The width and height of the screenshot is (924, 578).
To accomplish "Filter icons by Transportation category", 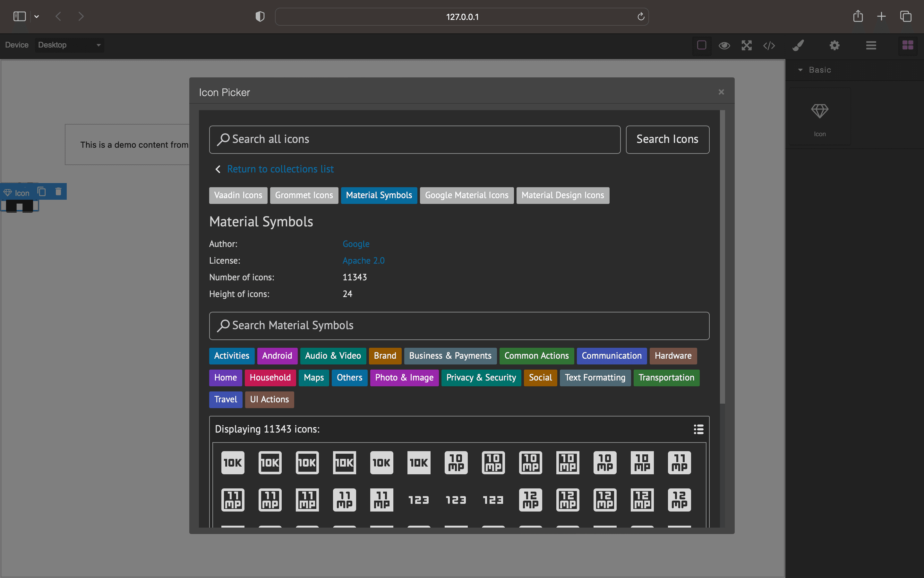I will click(x=666, y=378).
